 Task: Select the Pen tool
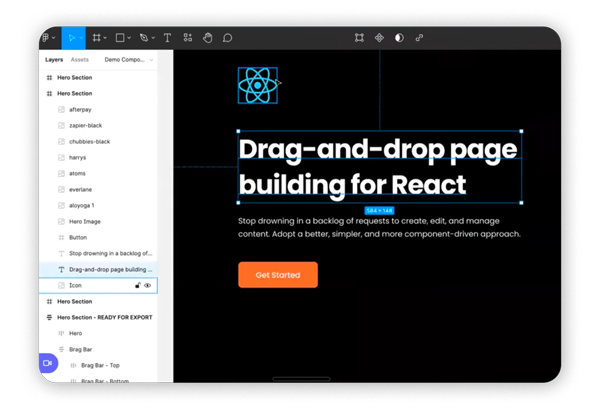144,38
